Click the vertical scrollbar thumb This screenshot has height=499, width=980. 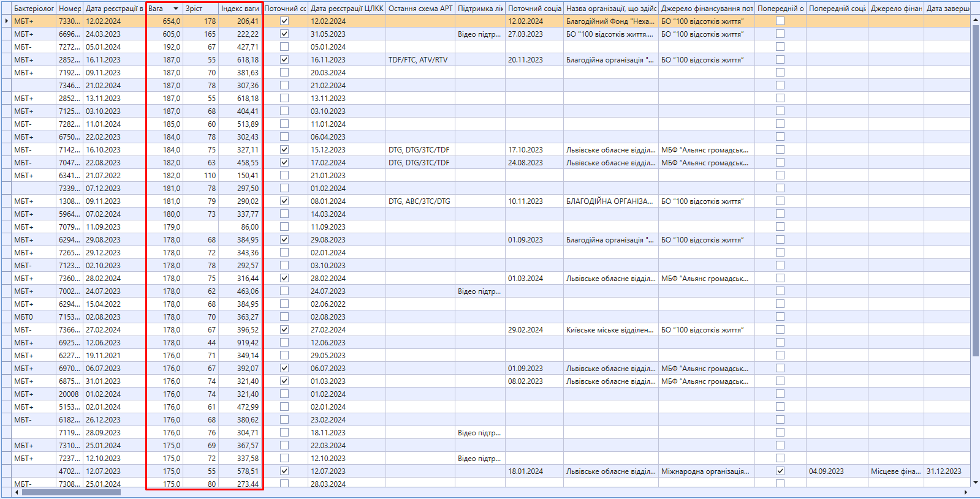pyautogui.click(x=975, y=190)
